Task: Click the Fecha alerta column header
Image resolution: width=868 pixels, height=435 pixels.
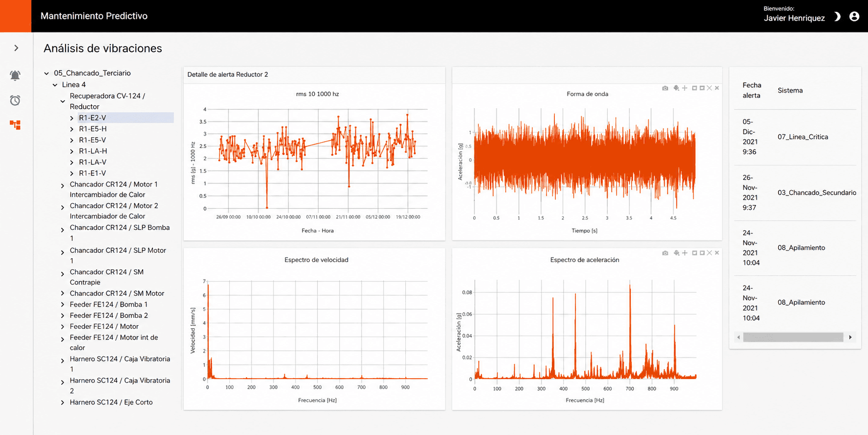Action: coord(752,91)
